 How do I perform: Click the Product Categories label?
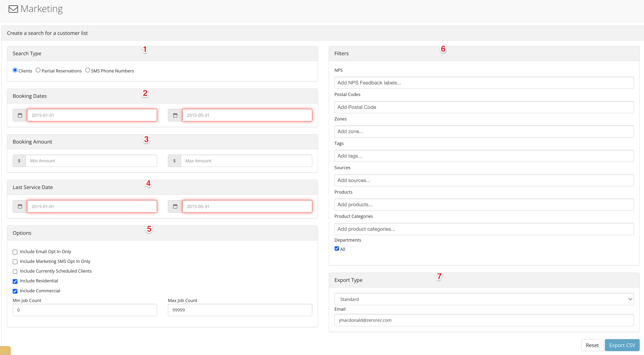pos(353,216)
